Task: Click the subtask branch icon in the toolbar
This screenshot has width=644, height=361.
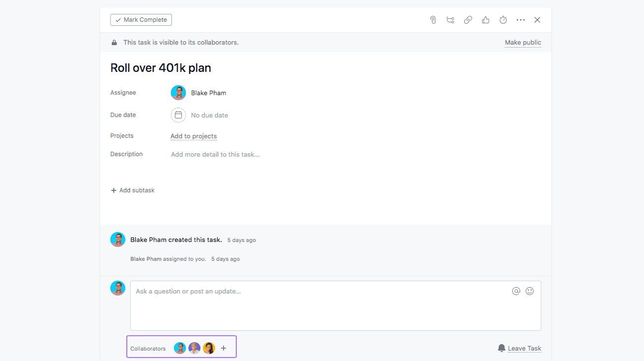Action: pos(450,20)
